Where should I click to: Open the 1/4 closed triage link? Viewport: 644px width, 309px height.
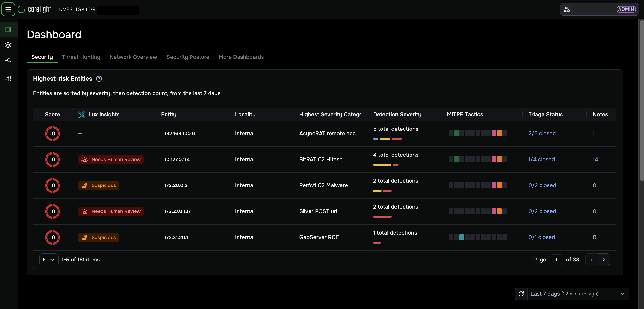[x=541, y=160]
